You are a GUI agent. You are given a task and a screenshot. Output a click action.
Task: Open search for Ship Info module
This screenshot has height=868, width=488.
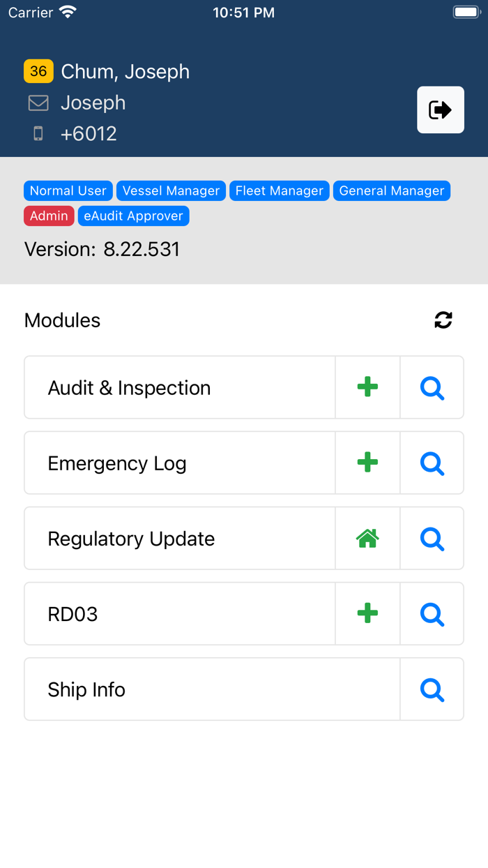click(432, 689)
